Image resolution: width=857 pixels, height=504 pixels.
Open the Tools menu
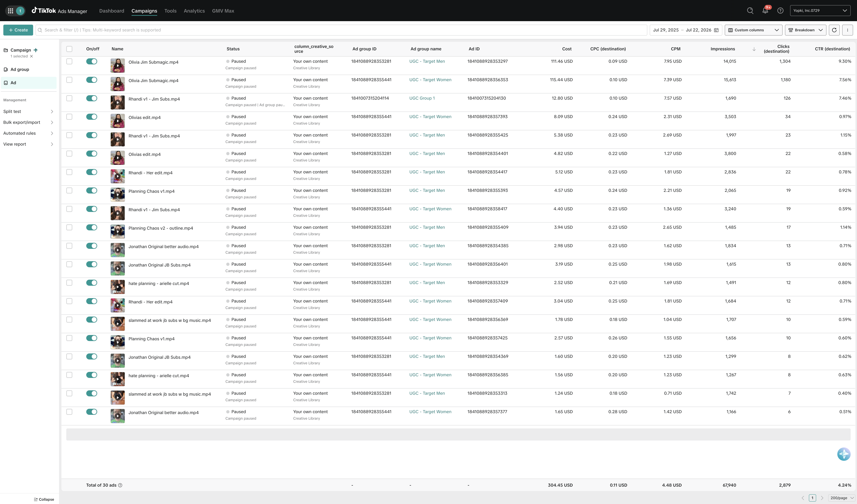tap(170, 11)
